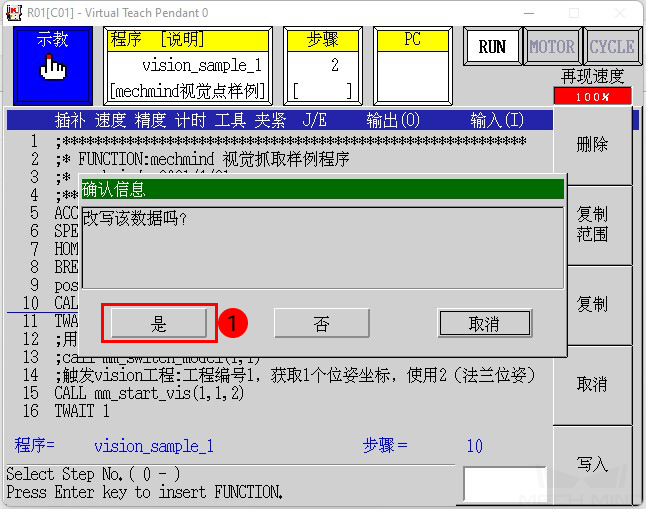Select the 输出(O) column header
Viewport: 646px width, 509px height.
pos(393,121)
